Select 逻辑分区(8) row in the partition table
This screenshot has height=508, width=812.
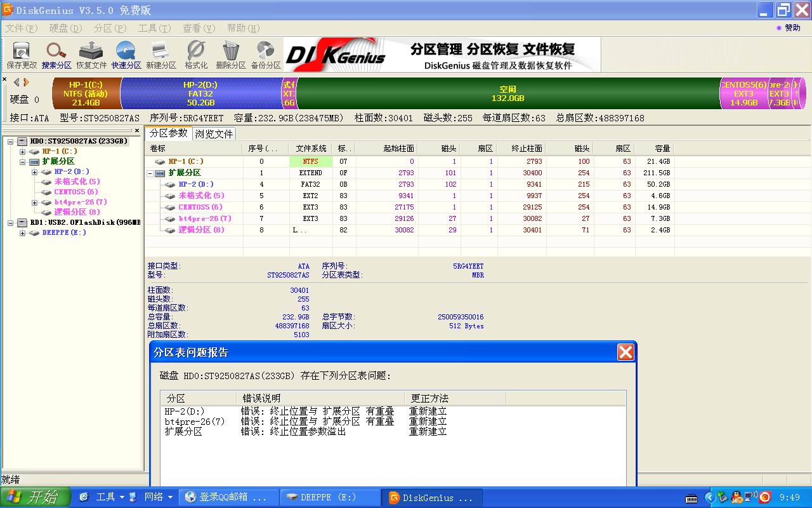(x=409, y=230)
